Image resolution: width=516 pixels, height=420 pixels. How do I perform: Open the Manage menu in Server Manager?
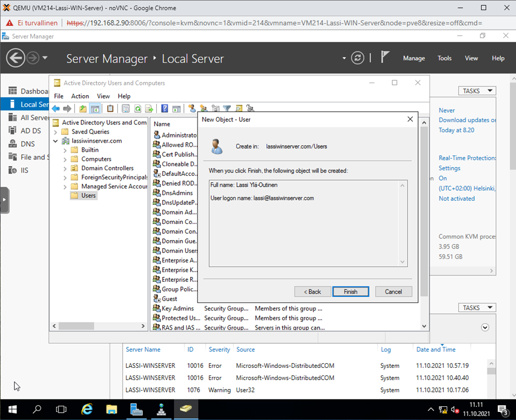point(414,58)
